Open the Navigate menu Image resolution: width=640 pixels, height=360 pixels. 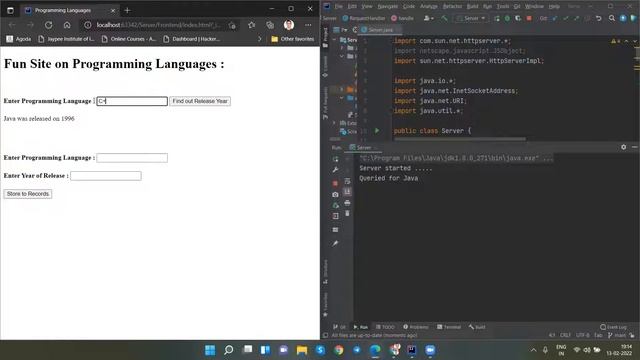click(x=387, y=7)
